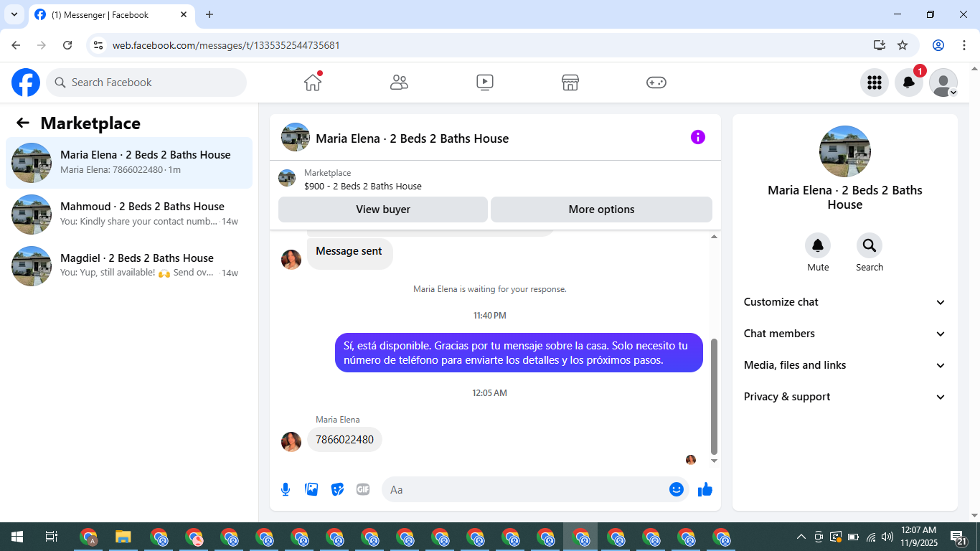Click the back arrow beside Marketplace

pos(23,123)
